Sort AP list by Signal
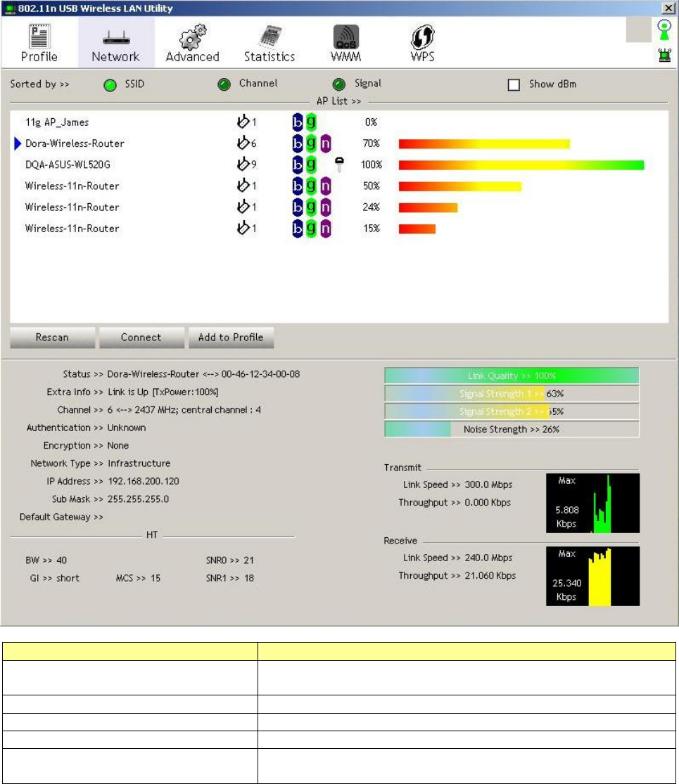Screen dimensions: 679x784 click(x=338, y=84)
